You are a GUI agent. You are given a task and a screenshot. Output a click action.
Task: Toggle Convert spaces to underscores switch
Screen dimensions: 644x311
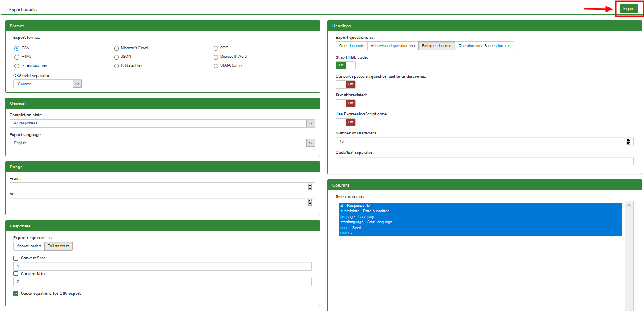click(346, 84)
